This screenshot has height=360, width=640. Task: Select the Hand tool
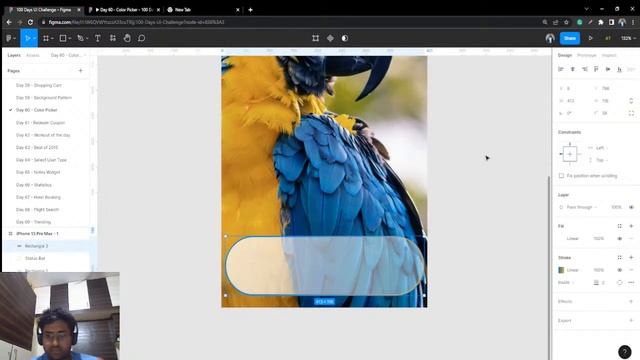point(127,38)
